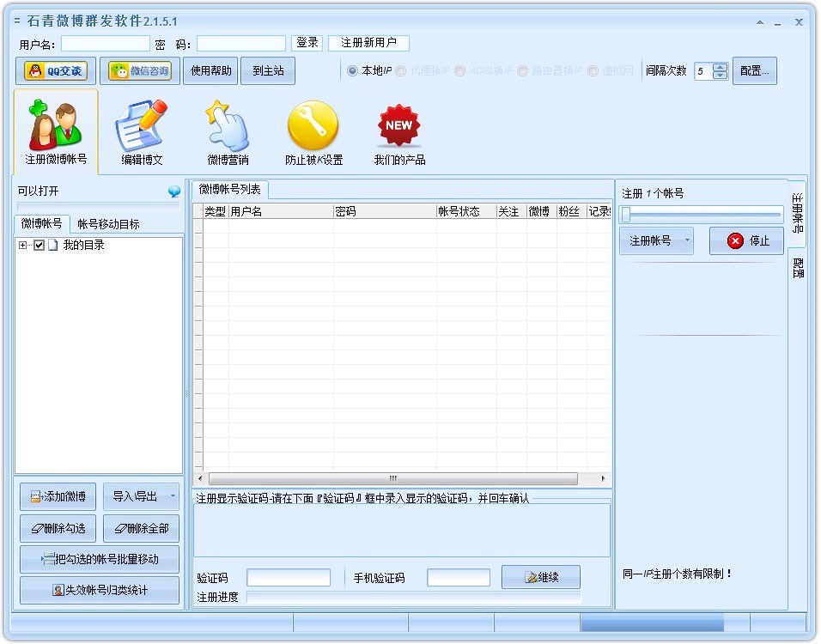Screen dimensions: 821x644
Task: Select the 代理换IP radio button
Action: (x=400, y=70)
